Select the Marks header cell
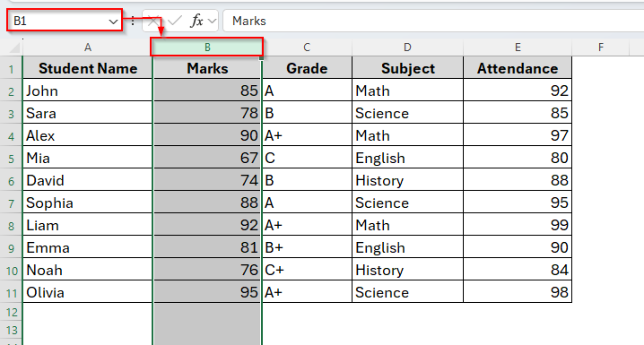644x345 pixels. pos(208,68)
